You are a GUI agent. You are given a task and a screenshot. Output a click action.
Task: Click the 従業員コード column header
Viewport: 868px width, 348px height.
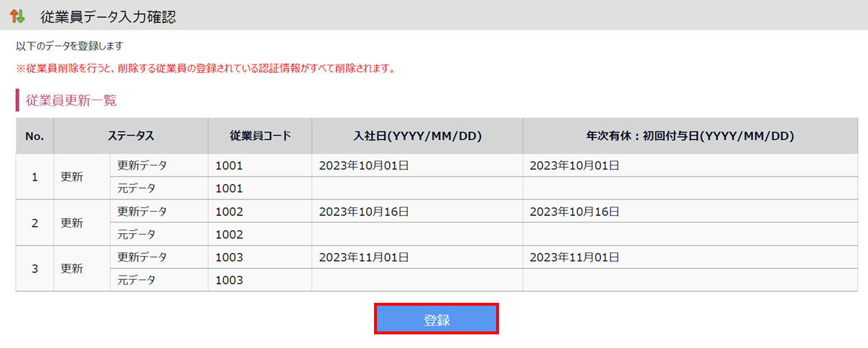point(260,136)
